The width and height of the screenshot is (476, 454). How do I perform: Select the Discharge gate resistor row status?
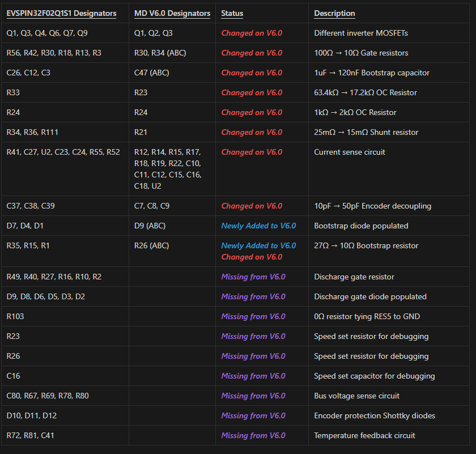pyautogui.click(x=253, y=277)
